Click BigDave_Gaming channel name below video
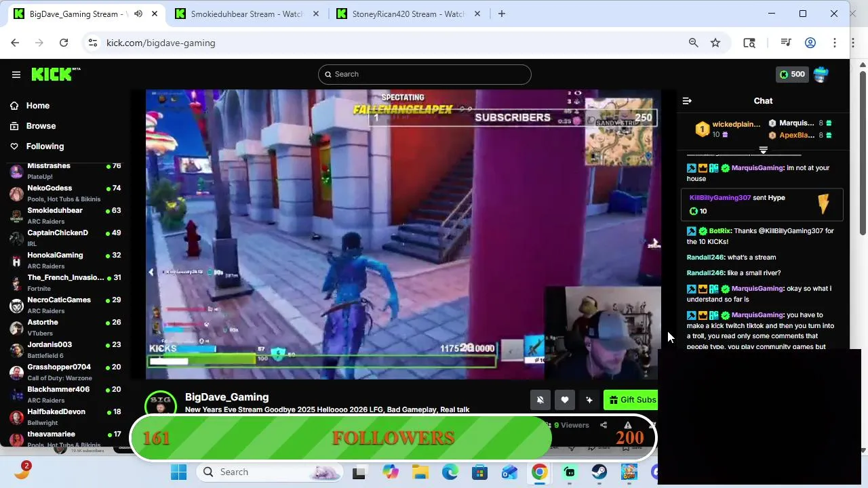This screenshot has height=488, width=868. [226, 397]
